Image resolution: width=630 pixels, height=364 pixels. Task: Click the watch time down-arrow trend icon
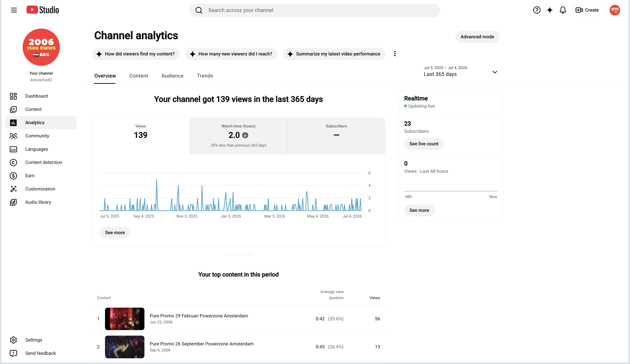[245, 135]
